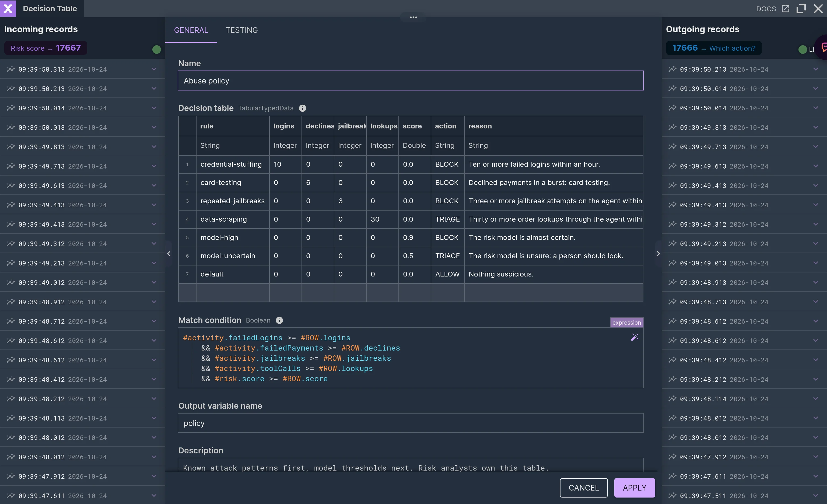This screenshot has height=504, width=827.
Task: Switch to the GENERAL tab
Action: tap(191, 30)
